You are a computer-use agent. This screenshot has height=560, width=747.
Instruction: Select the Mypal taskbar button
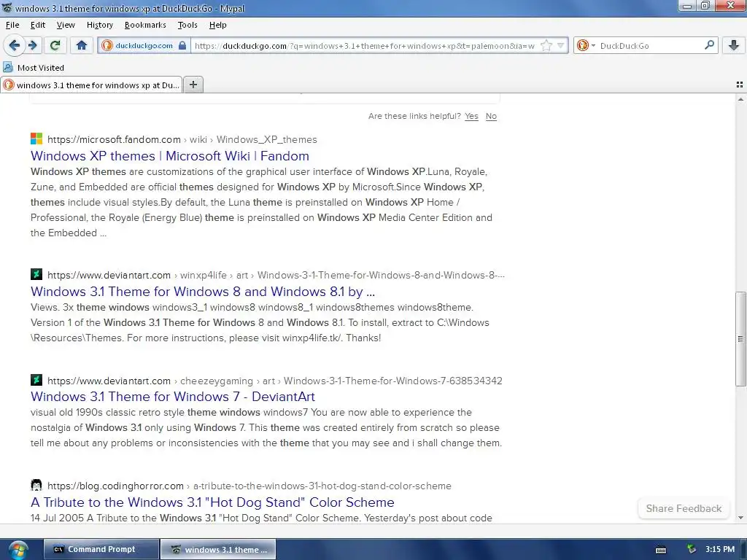[x=217, y=549]
